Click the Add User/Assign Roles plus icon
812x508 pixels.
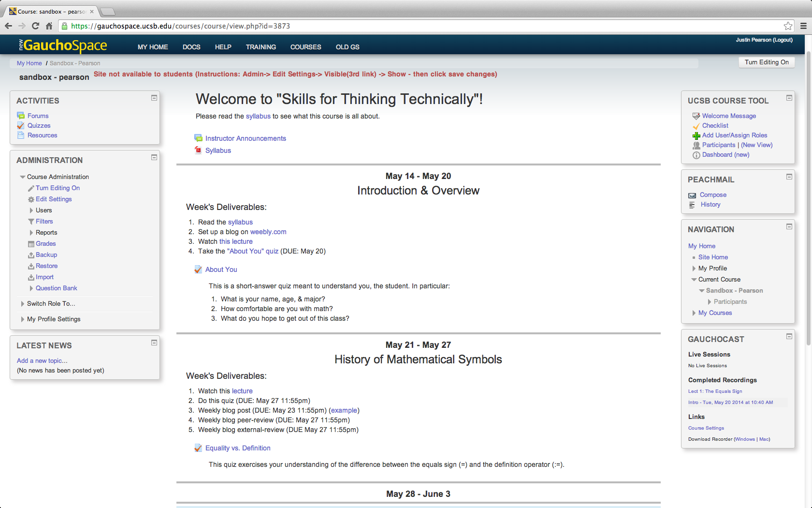tap(696, 136)
